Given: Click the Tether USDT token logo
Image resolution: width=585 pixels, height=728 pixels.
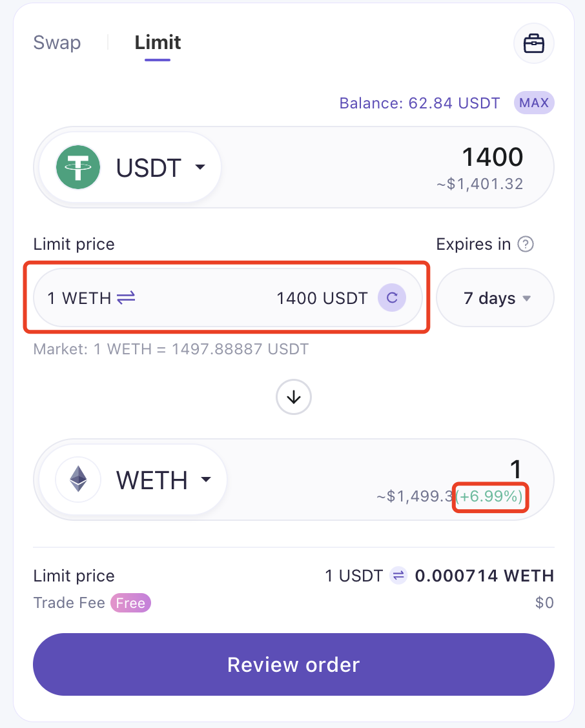Looking at the screenshot, I should (x=78, y=167).
